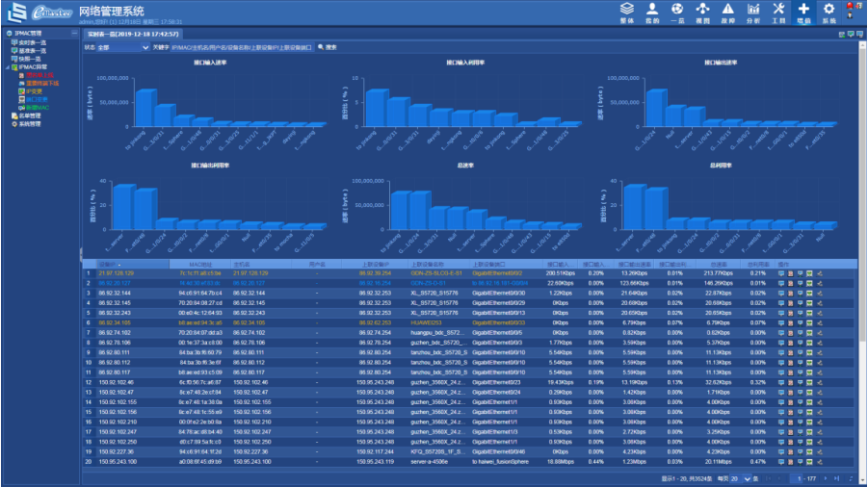The height and width of the screenshot is (487, 868).
Task: Open the bar-chart analysis icon
Action: pyautogui.click(x=753, y=9)
